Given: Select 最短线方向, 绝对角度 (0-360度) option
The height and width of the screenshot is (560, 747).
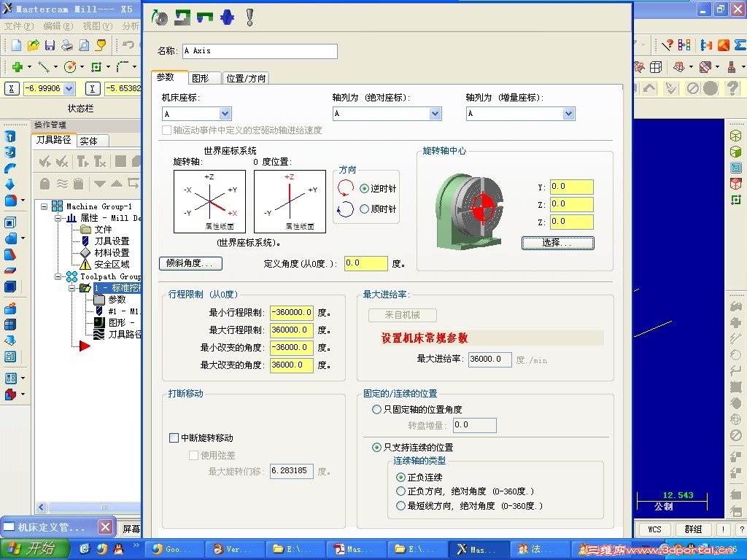Looking at the screenshot, I should click(x=400, y=506).
